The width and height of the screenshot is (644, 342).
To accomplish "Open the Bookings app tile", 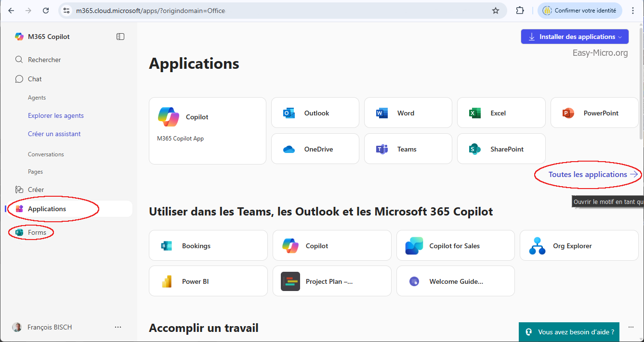I will tap(208, 246).
